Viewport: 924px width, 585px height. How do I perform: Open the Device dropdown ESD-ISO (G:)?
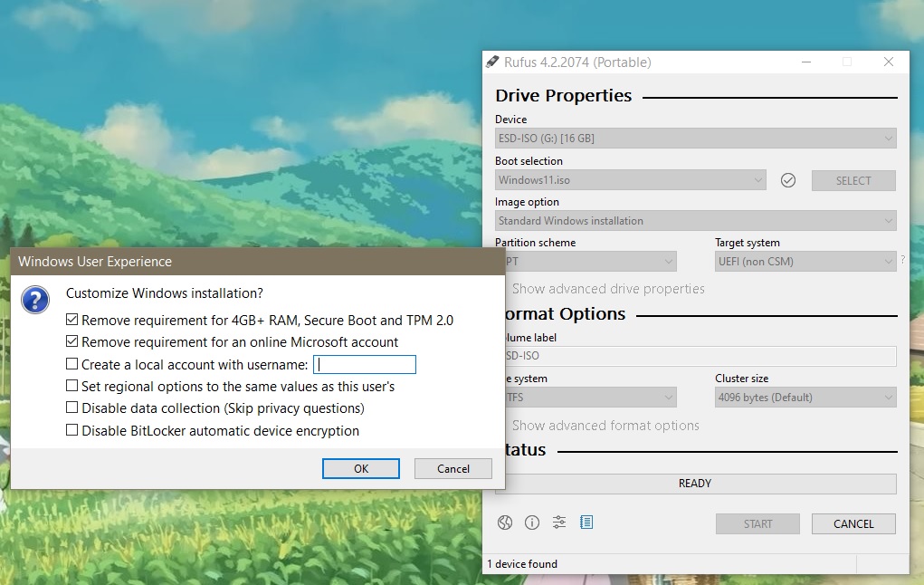pos(695,139)
